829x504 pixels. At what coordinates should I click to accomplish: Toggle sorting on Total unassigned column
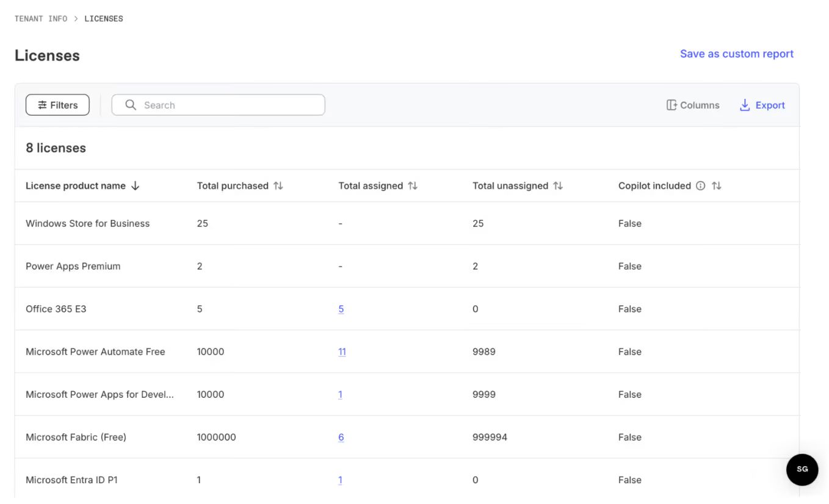(x=557, y=185)
